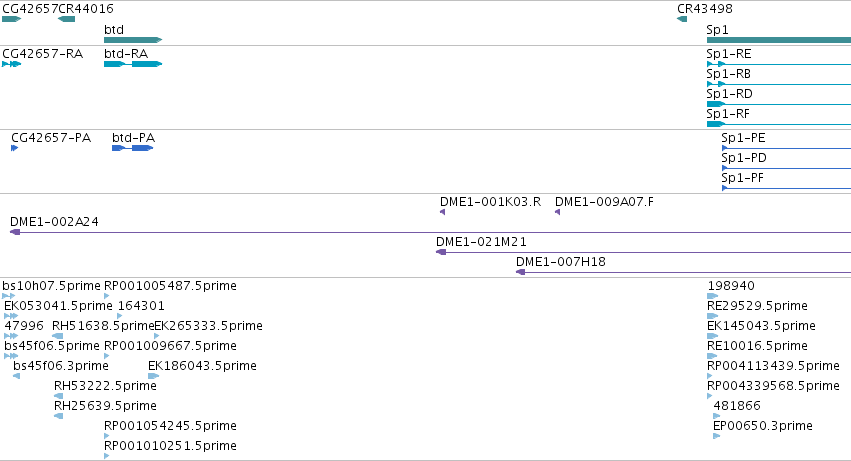Select the DME1-001K03.R arrow marker
851x461 pixels.
(442, 212)
